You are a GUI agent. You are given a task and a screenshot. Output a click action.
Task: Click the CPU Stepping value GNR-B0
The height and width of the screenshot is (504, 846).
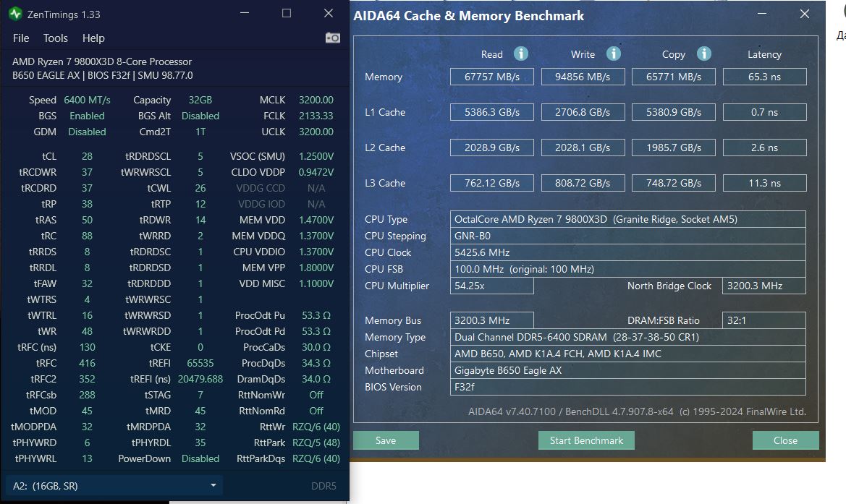pos(628,236)
